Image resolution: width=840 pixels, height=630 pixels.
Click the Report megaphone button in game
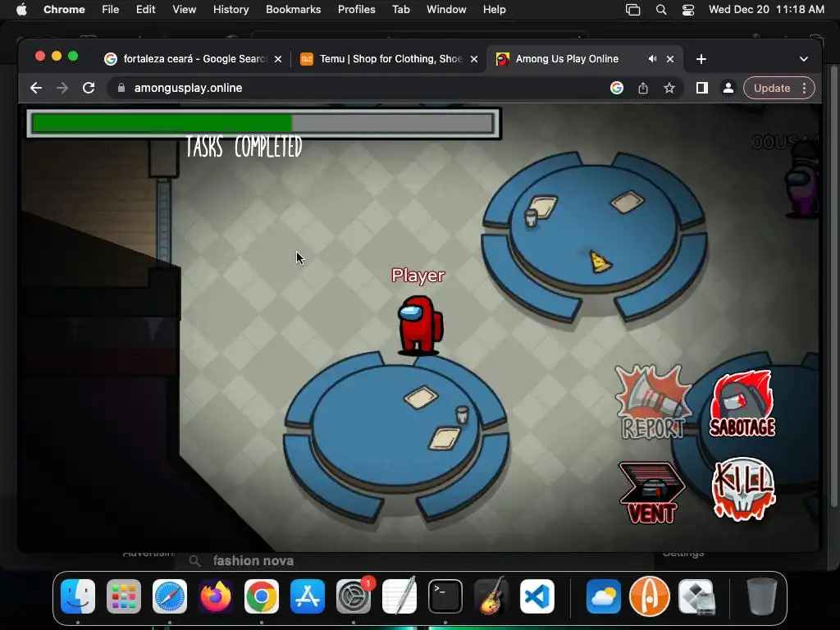tap(652, 402)
